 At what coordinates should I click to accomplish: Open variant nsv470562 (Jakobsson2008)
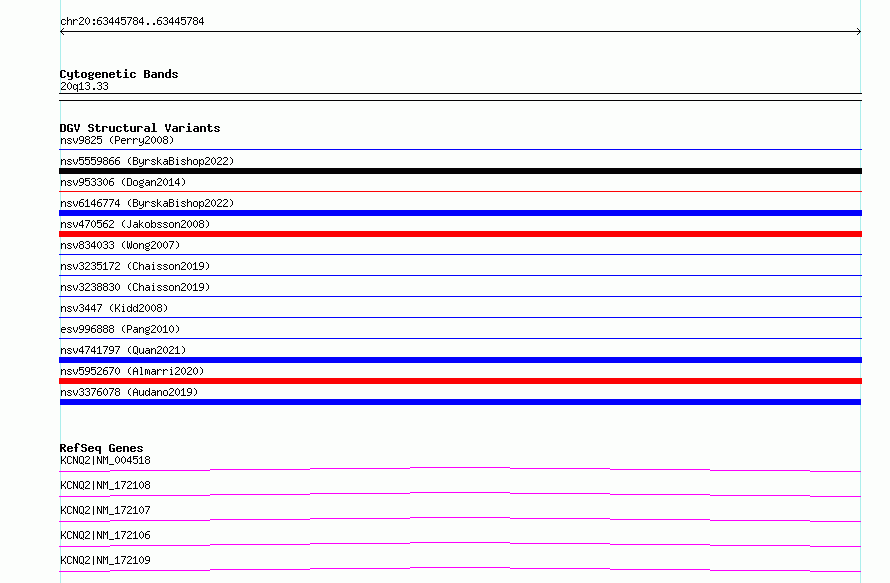(x=135, y=224)
